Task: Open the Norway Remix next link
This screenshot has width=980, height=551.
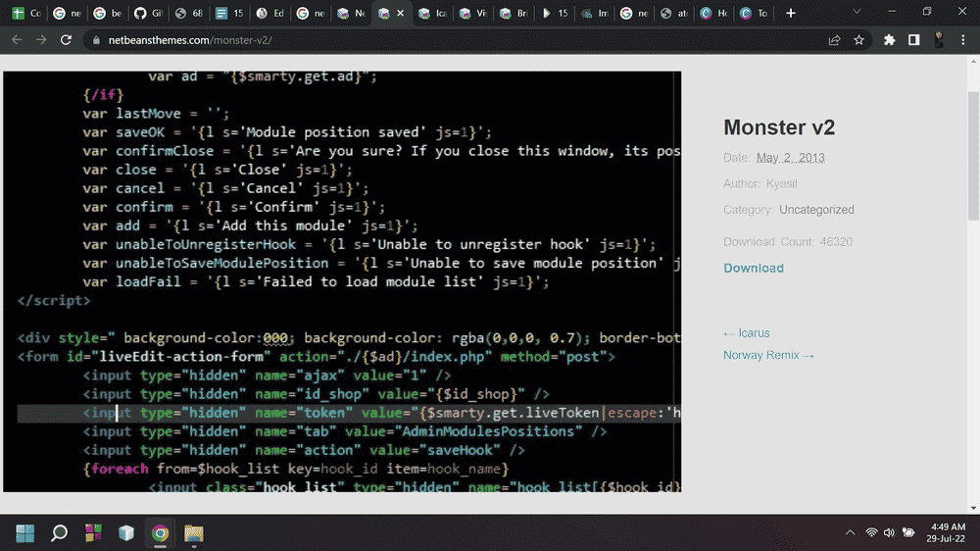Action: (x=768, y=355)
